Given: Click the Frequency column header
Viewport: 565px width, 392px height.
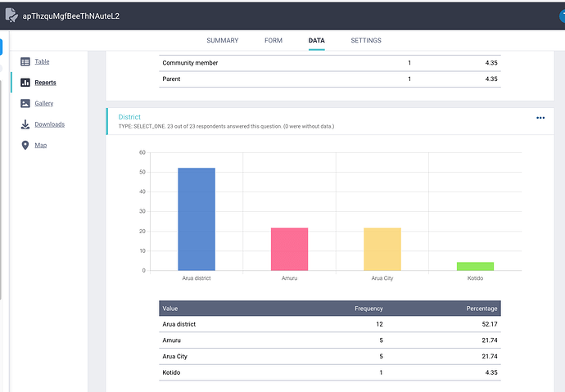Looking at the screenshot, I should pyautogui.click(x=368, y=309).
